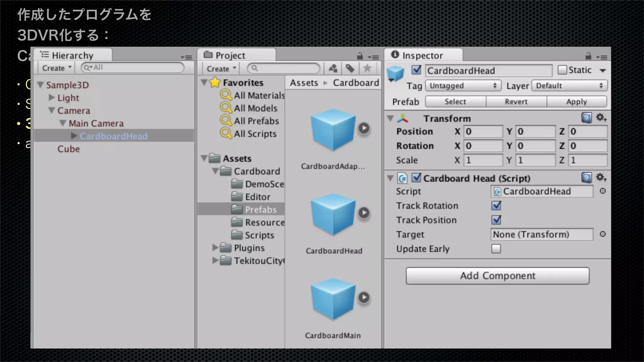
Task: Switch to the Hierarchy tab
Action: [72, 56]
